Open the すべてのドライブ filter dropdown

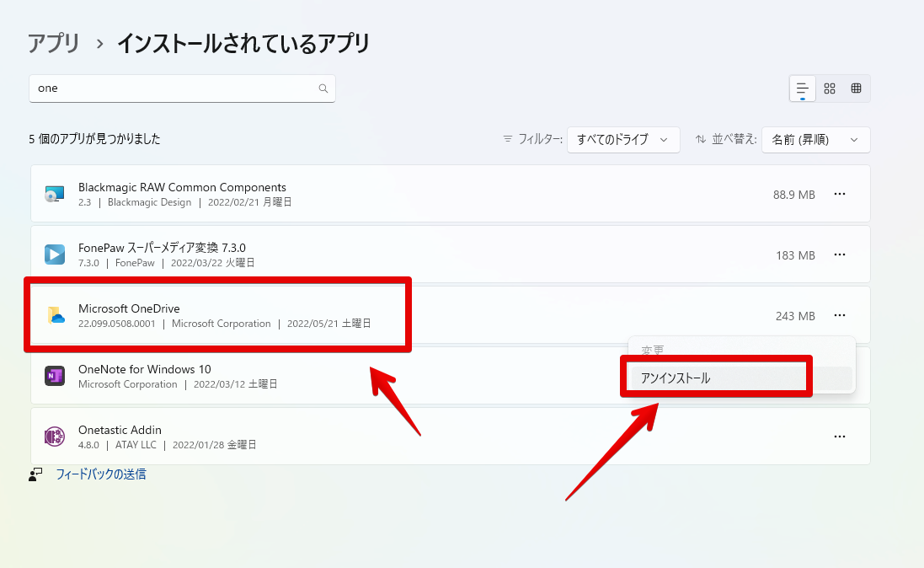(x=623, y=140)
